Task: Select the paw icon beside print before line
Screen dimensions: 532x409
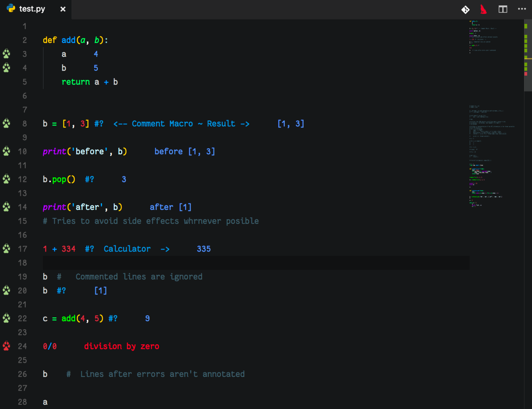Action: [6, 151]
